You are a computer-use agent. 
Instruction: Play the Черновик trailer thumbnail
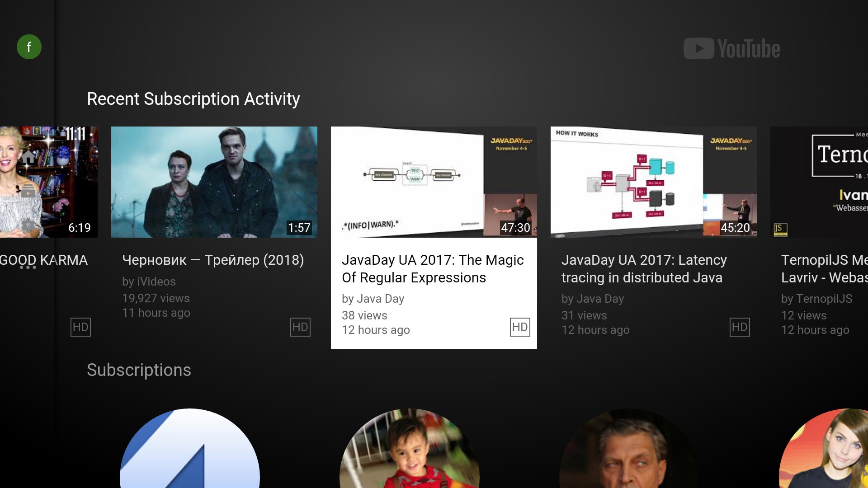point(214,182)
